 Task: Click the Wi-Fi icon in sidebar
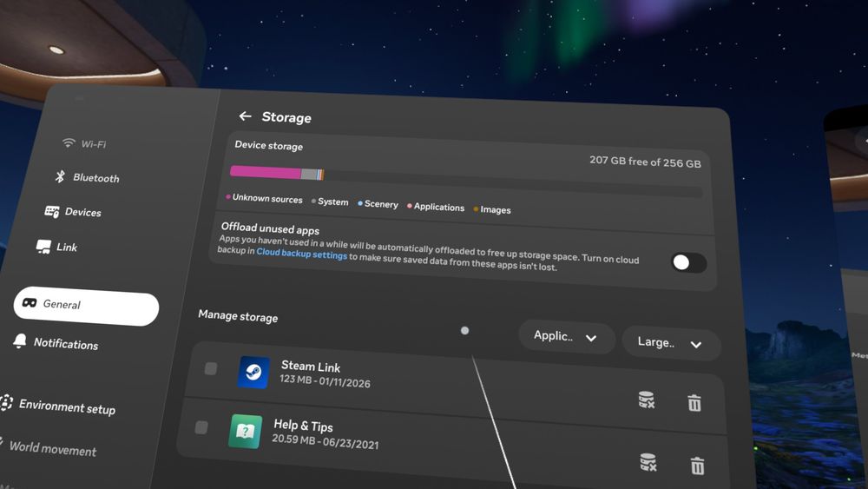pos(68,143)
